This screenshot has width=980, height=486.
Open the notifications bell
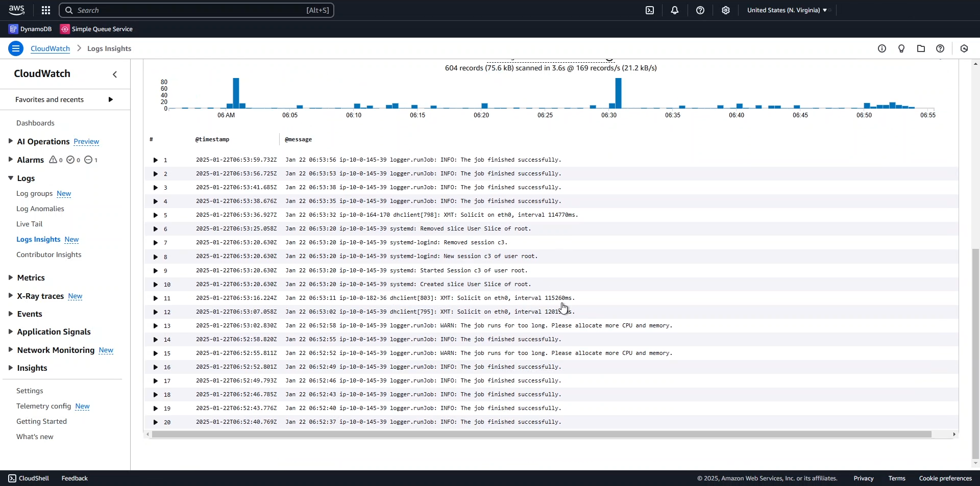coord(675,10)
